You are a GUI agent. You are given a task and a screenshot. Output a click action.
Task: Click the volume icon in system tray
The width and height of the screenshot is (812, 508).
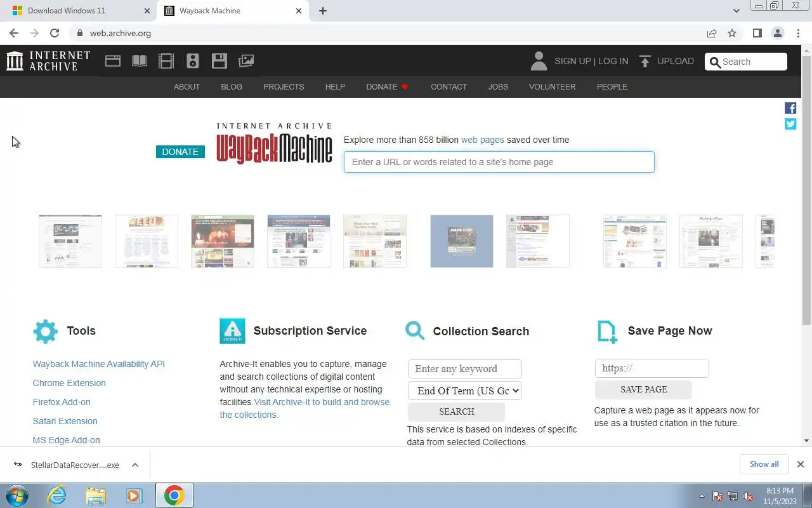coord(749,496)
